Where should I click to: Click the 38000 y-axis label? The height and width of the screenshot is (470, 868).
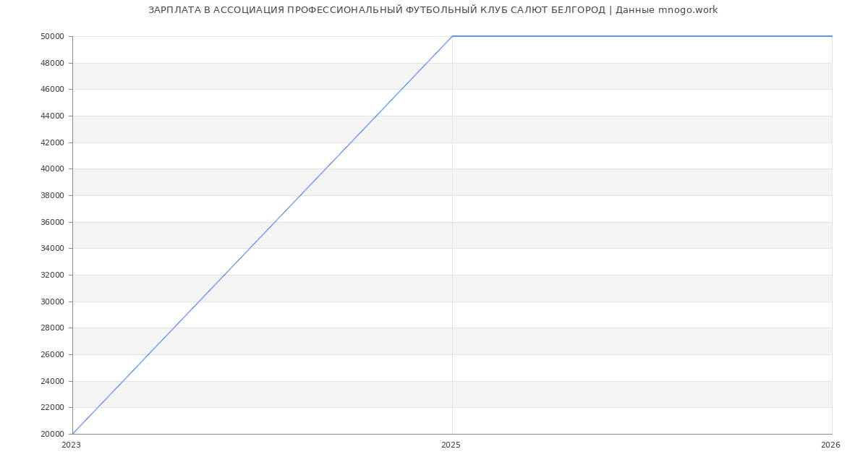[53, 195]
